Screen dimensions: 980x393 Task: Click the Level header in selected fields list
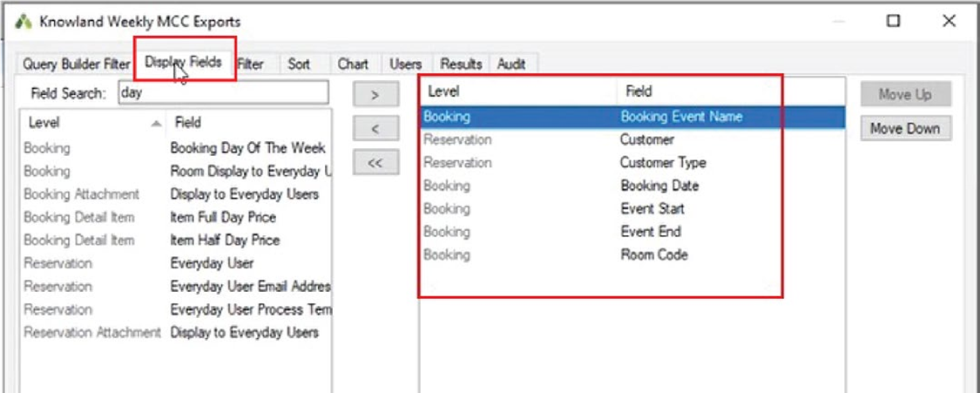[x=519, y=91]
